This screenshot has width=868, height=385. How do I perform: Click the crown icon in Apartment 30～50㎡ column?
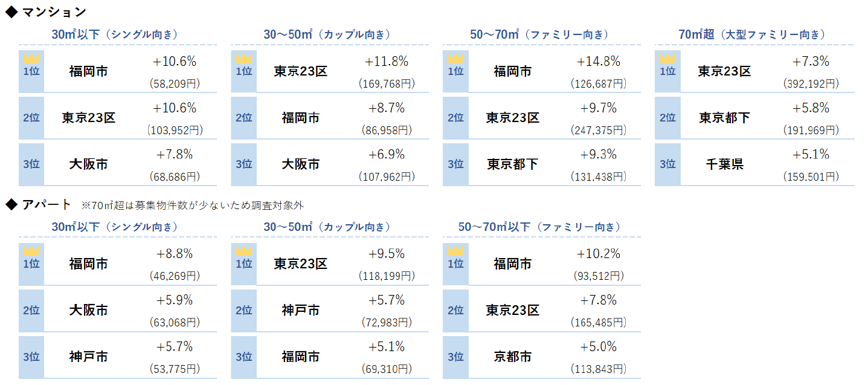pos(243,250)
